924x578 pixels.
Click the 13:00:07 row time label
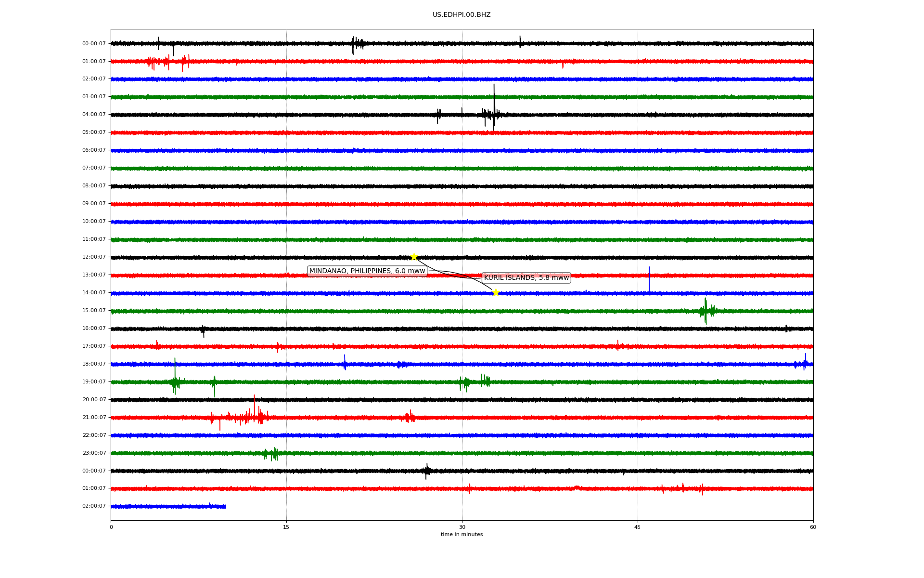click(94, 275)
